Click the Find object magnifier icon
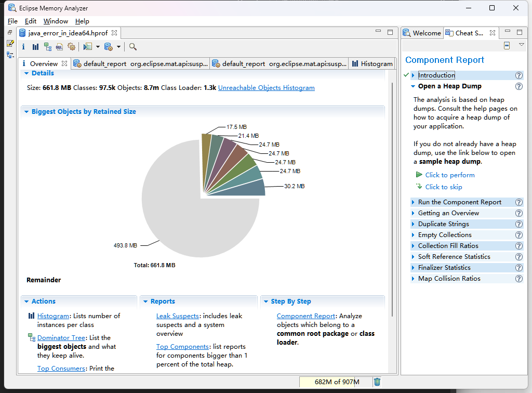 coord(133,47)
